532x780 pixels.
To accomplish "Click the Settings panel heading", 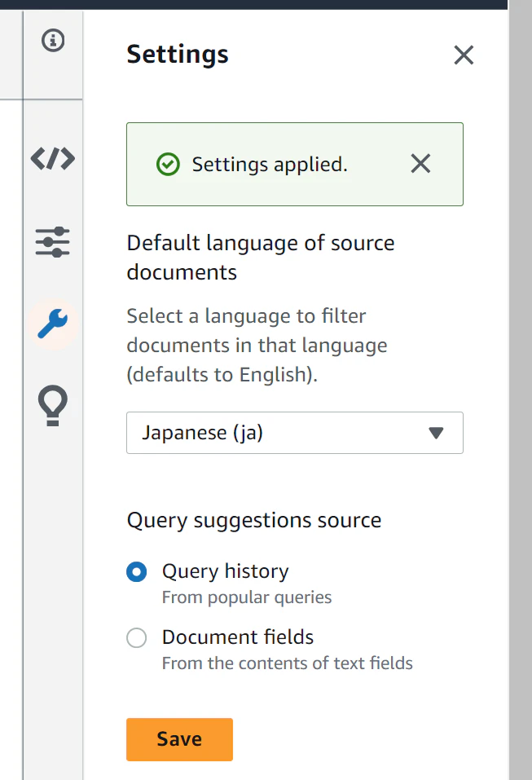I will coord(178,55).
